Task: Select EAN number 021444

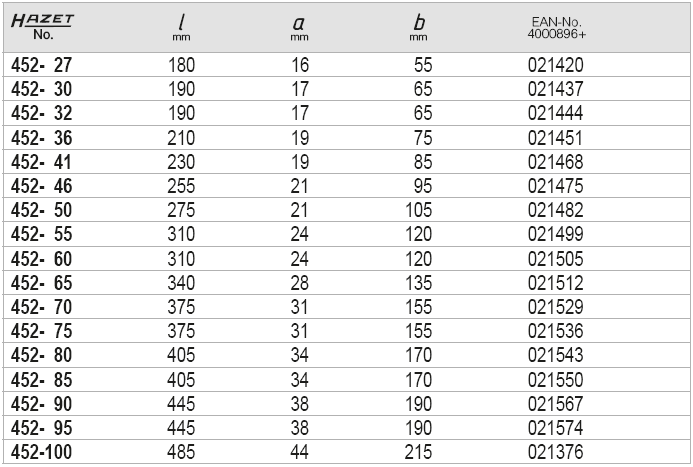Action: click(556, 113)
